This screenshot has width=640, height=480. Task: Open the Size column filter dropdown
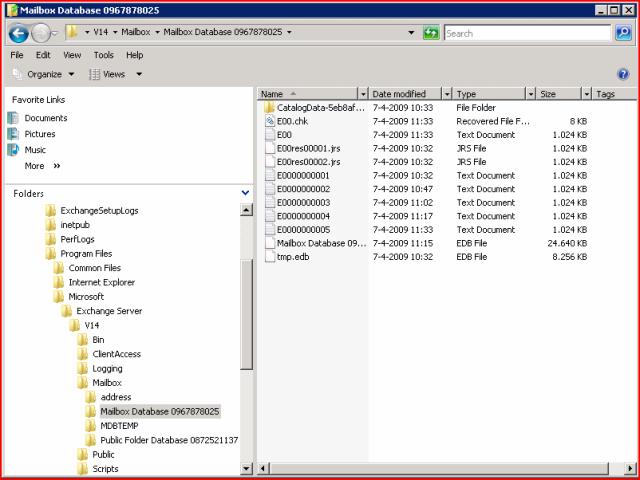click(587, 94)
